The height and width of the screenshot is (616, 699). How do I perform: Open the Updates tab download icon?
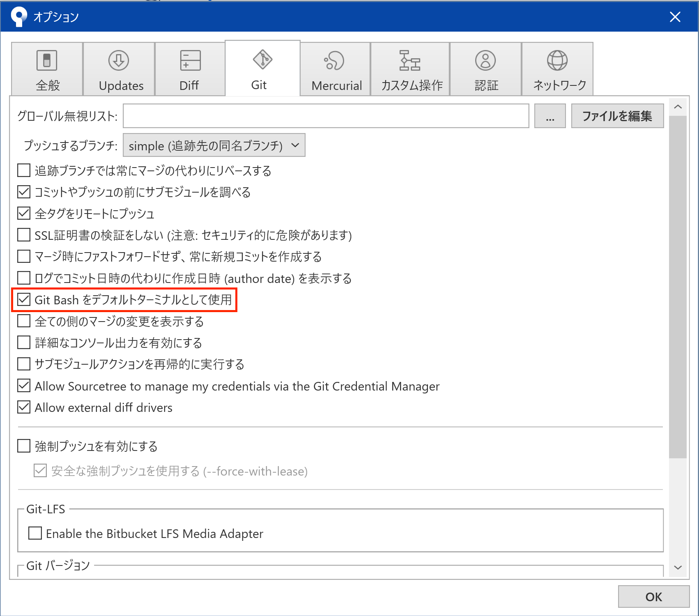pyautogui.click(x=119, y=60)
